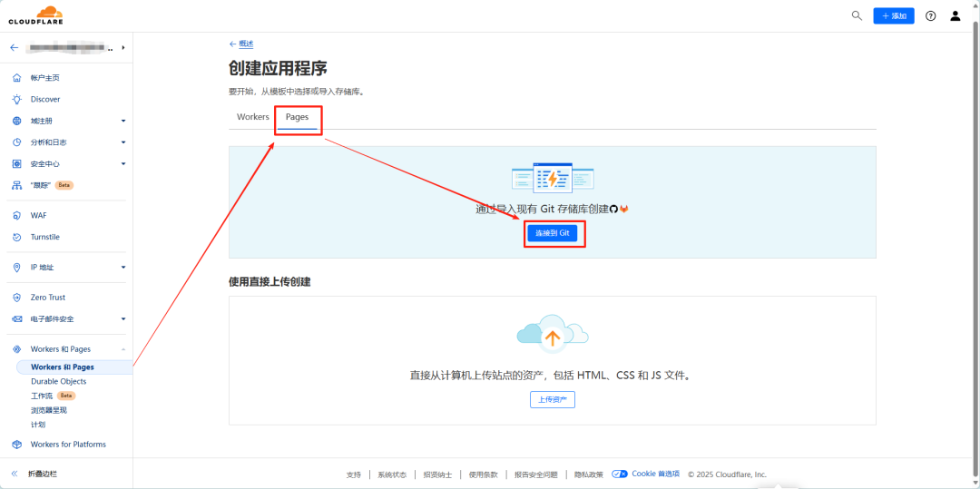Viewport: 980px width, 489px height.
Task: Switch to the Workers tab
Action: 253,117
